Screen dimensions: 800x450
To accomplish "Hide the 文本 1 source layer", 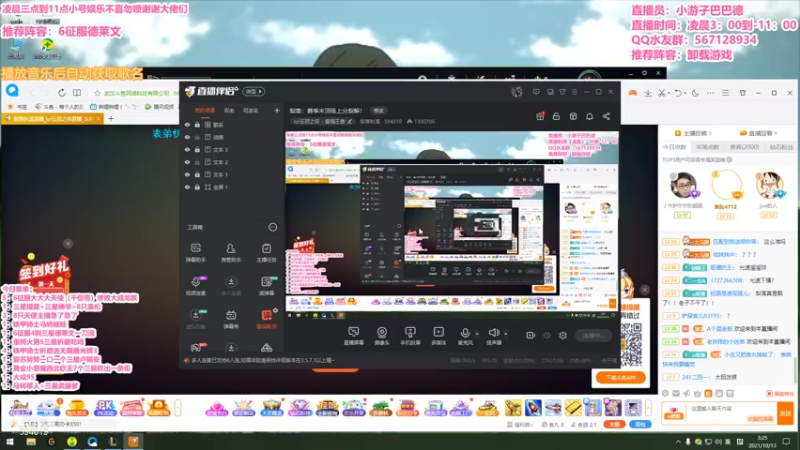I will [x=187, y=174].
